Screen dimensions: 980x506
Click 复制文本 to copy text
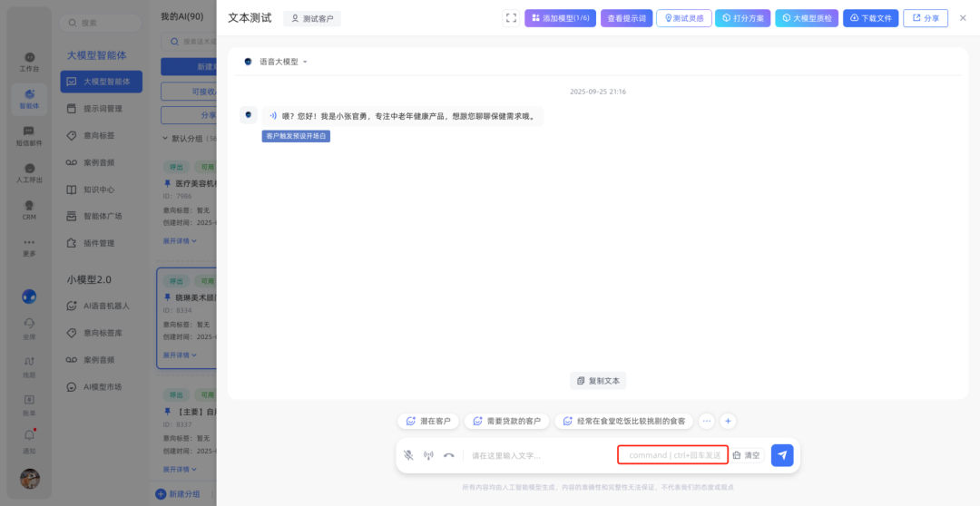click(598, 381)
